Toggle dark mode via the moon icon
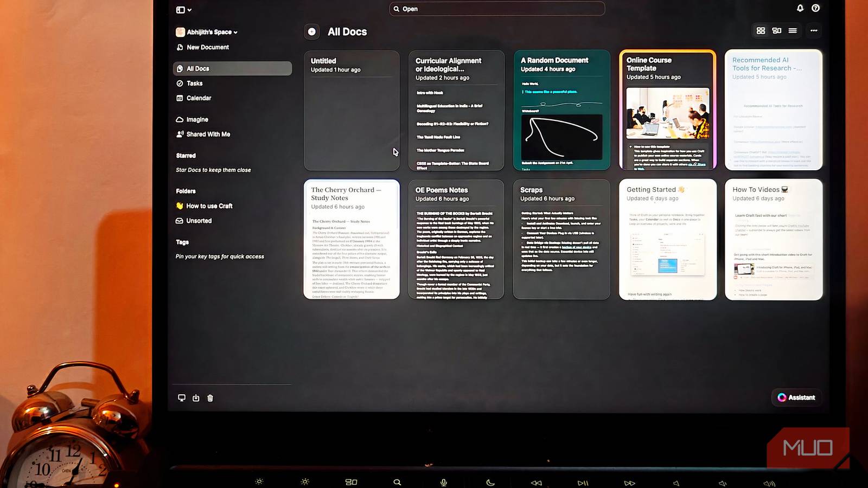Viewport: 868px width, 488px height. click(490, 481)
